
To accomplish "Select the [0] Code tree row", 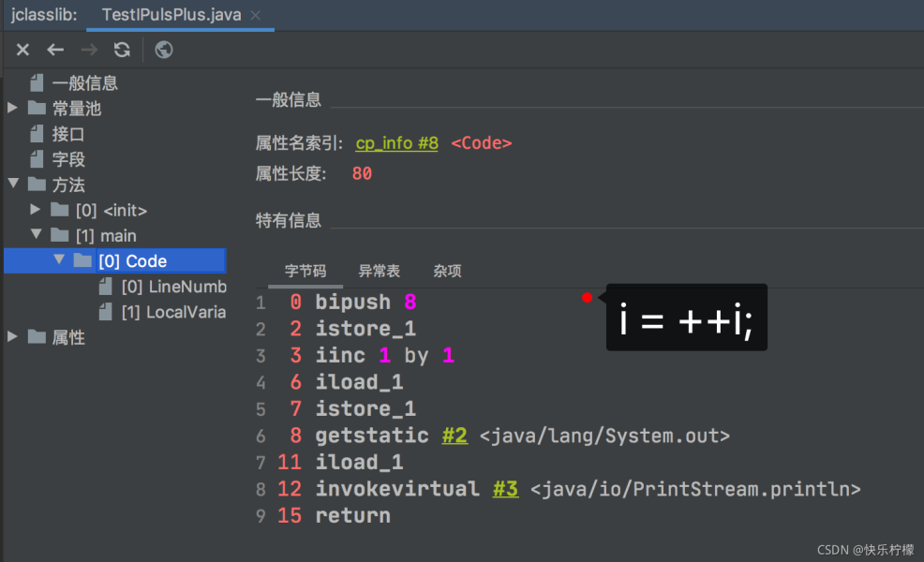I will pos(115,261).
